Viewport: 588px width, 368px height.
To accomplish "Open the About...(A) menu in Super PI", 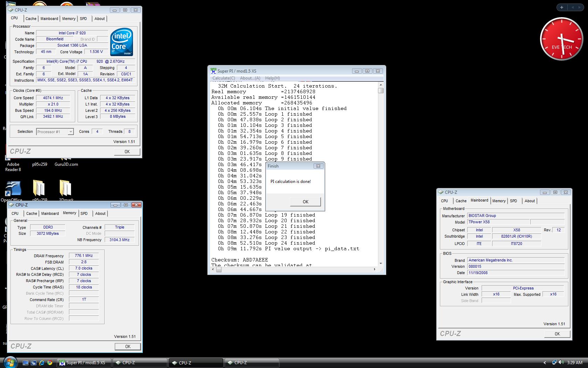I will 250,78.
